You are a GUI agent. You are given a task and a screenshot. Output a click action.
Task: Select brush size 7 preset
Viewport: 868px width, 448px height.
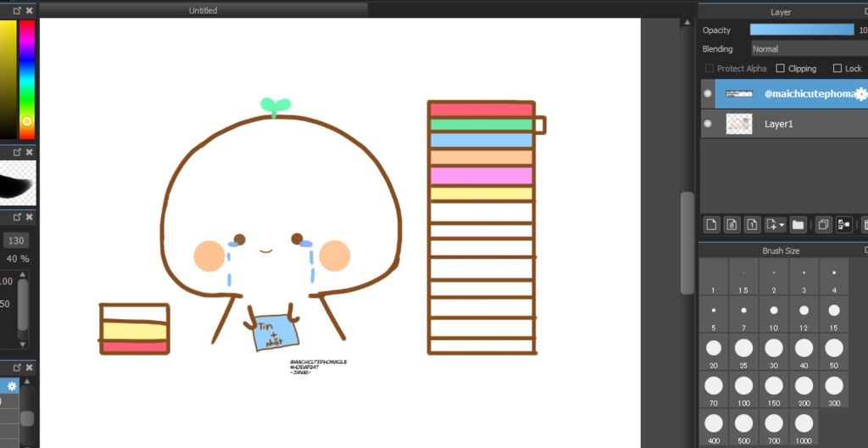point(743,315)
